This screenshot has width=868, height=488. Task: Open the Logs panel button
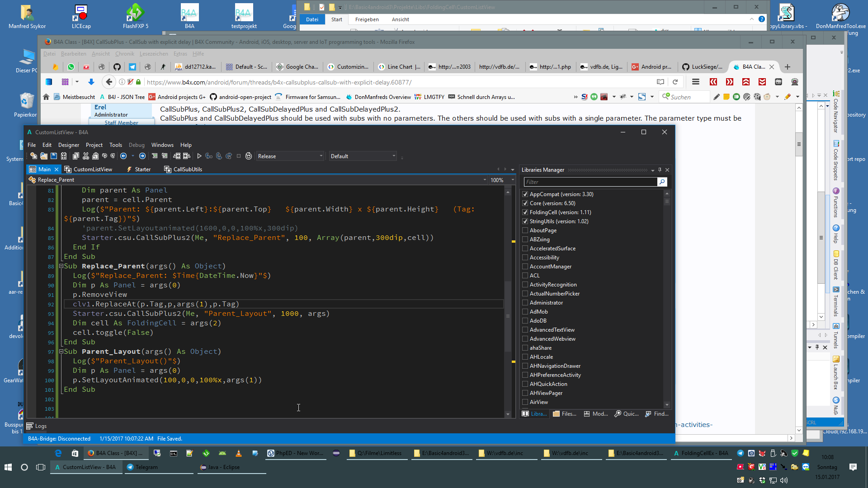(37, 426)
